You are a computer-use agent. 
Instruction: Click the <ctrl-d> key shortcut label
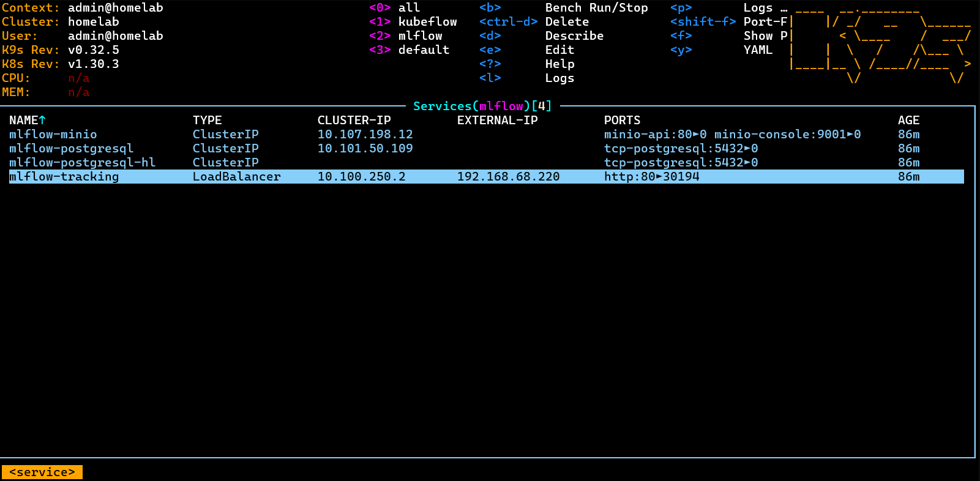click(509, 21)
